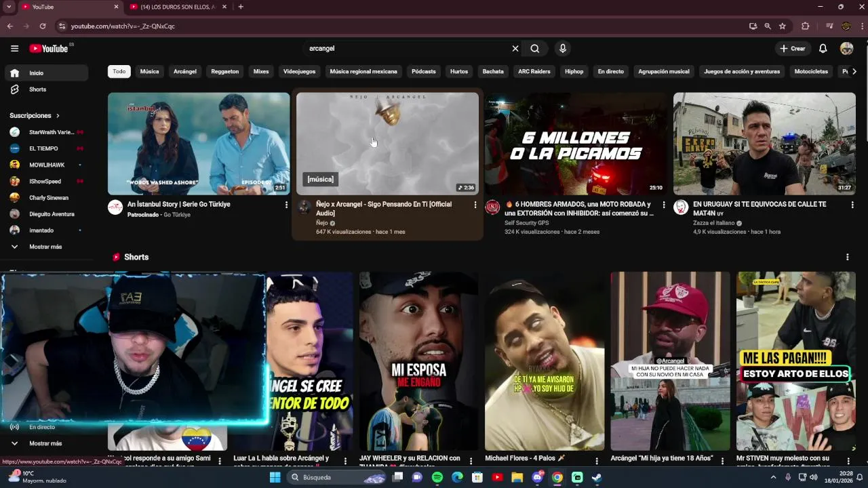Viewport: 868px width, 488px height.
Task: Open Dieguito Aventura subscription channel
Action: 46,214
